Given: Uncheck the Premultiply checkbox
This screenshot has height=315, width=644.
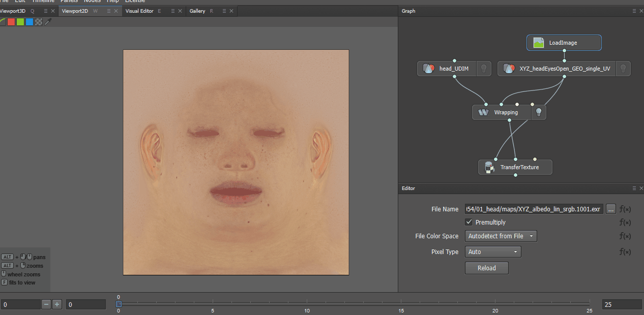Looking at the screenshot, I should (x=469, y=223).
